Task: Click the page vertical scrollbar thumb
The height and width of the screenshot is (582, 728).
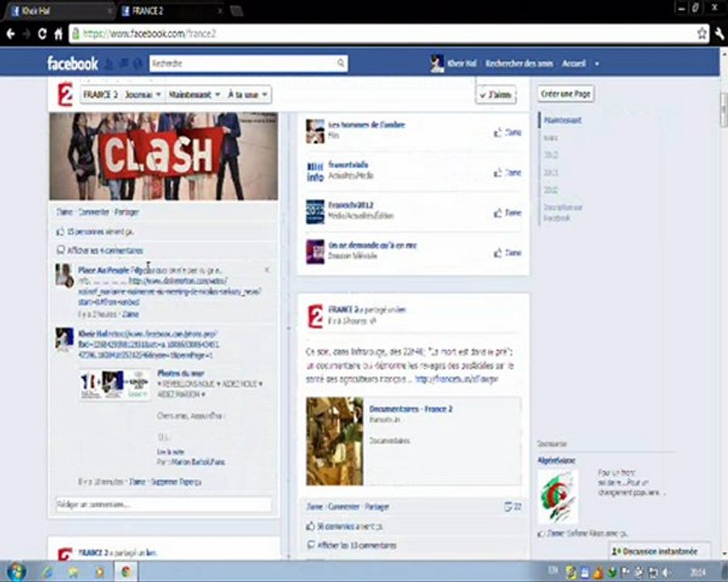Action: (x=724, y=110)
